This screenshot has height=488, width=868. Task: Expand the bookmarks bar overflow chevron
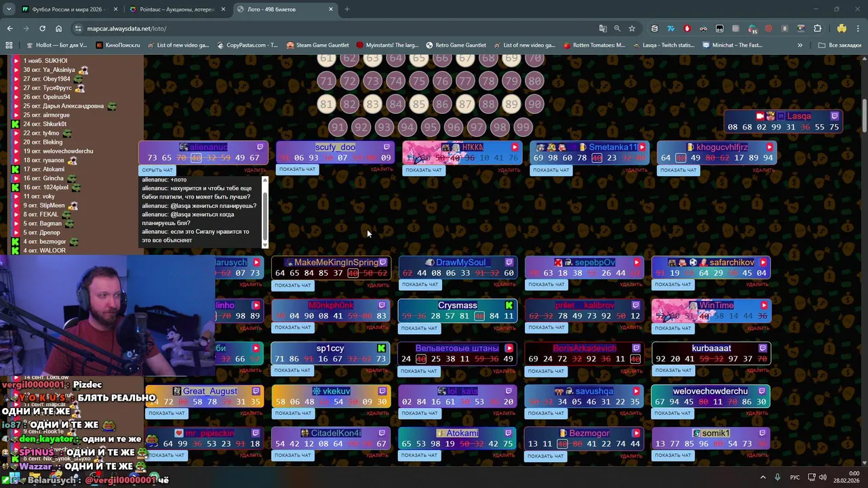(800, 45)
